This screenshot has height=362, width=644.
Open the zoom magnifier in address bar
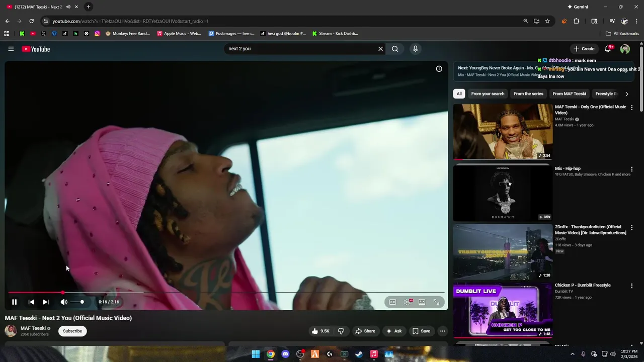click(x=526, y=21)
